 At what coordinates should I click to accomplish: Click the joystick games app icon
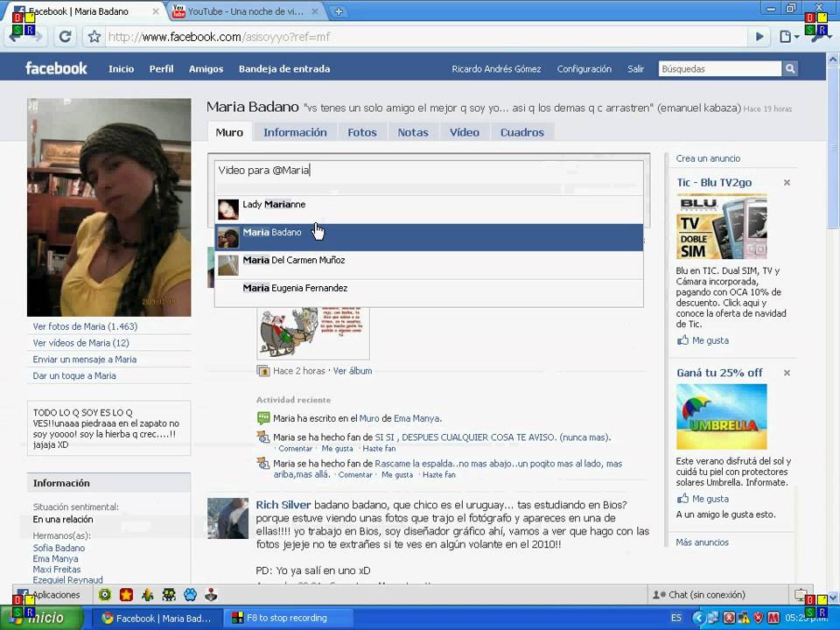click(x=212, y=595)
